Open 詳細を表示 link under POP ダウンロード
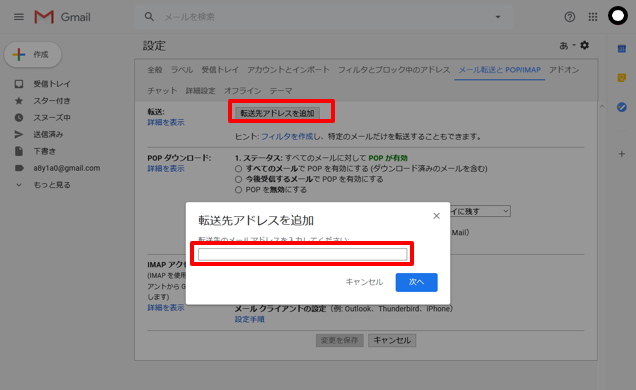This screenshot has height=390, width=636. coord(165,169)
